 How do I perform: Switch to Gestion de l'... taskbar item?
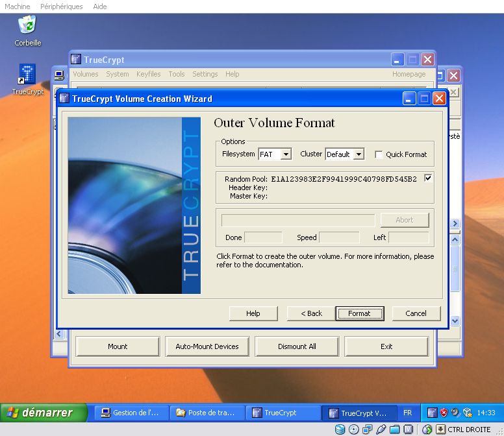[132, 413]
